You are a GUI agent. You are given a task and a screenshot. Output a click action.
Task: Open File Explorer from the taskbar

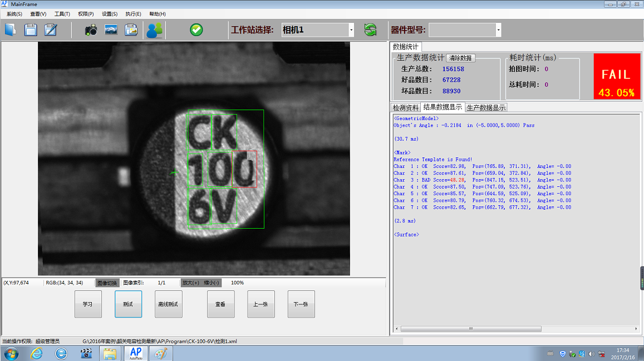(x=110, y=354)
